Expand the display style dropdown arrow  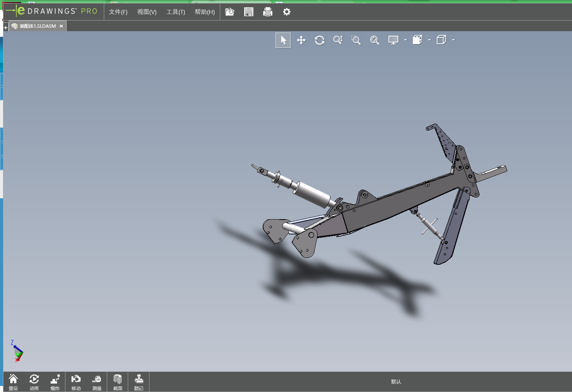click(405, 40)
